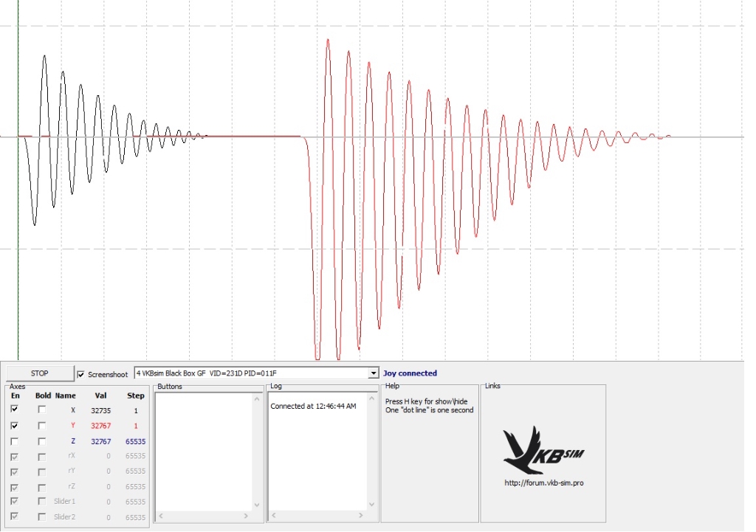Click Buttons panel scroll down arrow
The image size is (756, 532).
(257, 505)
